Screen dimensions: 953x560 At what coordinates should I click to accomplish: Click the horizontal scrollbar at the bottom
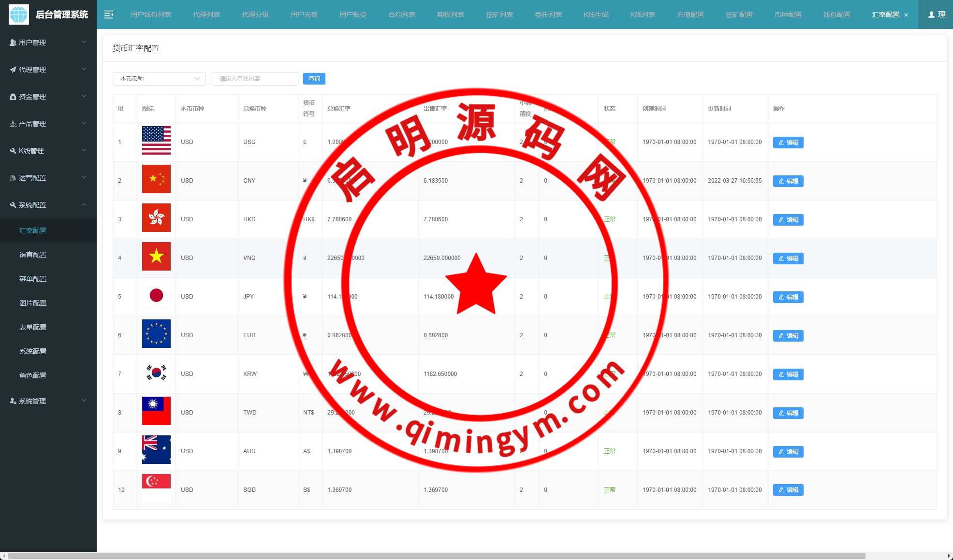tap(435, 556)
